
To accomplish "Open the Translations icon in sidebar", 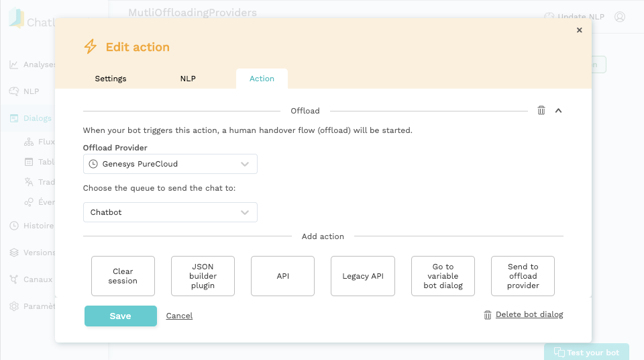I will click(29, 182).
